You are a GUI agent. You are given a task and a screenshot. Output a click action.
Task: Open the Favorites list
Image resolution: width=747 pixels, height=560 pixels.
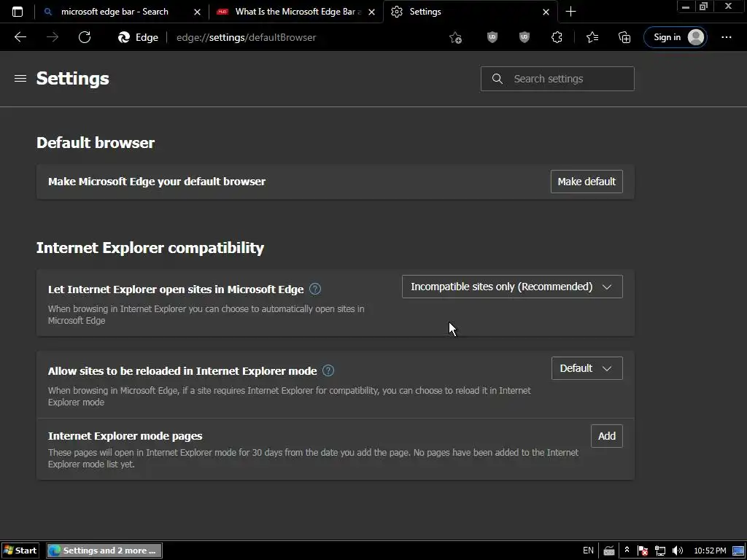(592, 37)
